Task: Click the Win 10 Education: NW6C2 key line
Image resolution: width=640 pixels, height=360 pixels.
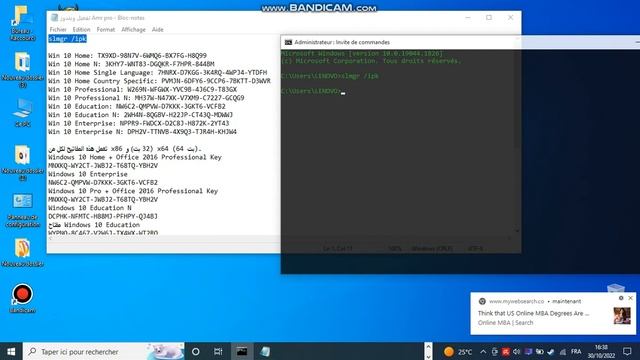Action: tap(137, 107)
